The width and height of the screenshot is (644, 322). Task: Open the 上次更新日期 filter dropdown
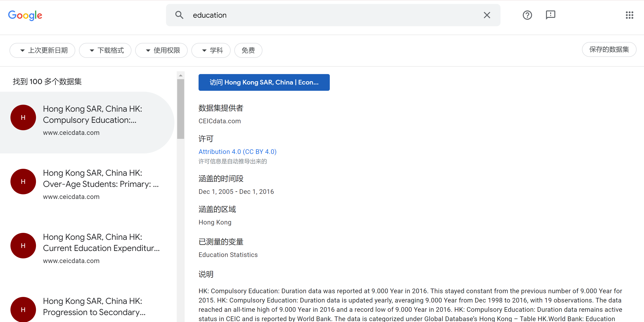pos(42,50)
